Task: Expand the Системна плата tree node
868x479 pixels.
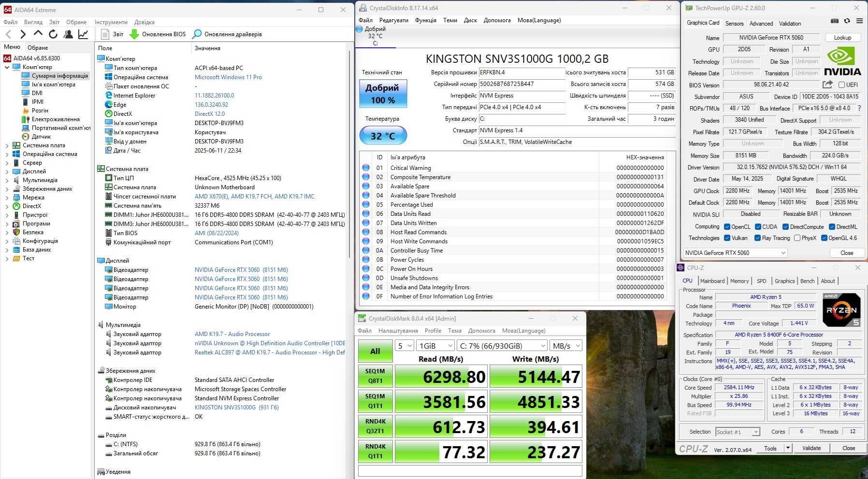Action: pos(7,145)
